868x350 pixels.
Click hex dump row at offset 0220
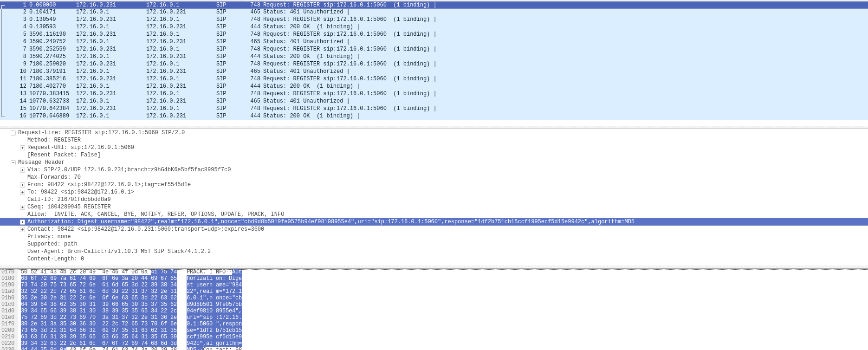(x=121, y=344)
